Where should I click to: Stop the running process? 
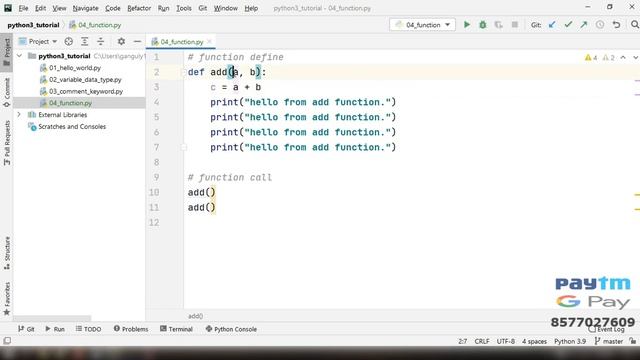[515, 25]
